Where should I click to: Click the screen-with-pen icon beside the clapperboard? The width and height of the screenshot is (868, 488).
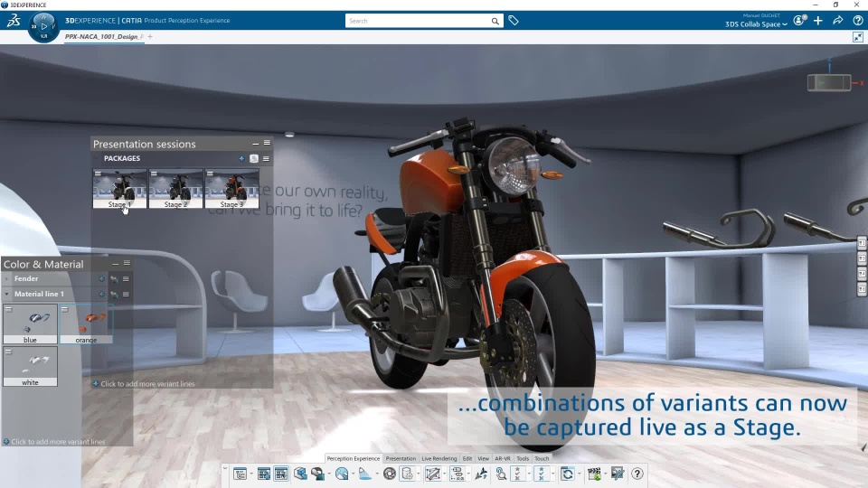[x=618, y=474]
